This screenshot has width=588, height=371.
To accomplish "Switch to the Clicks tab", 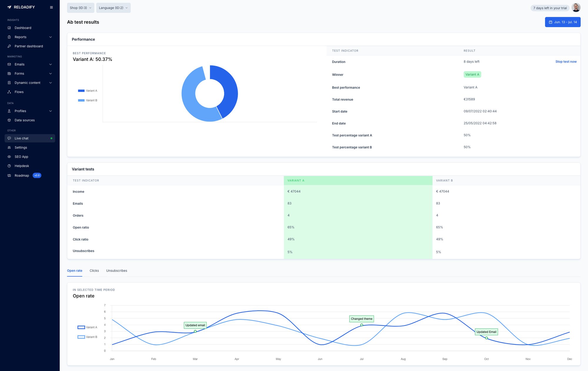I will coord(94,271).
